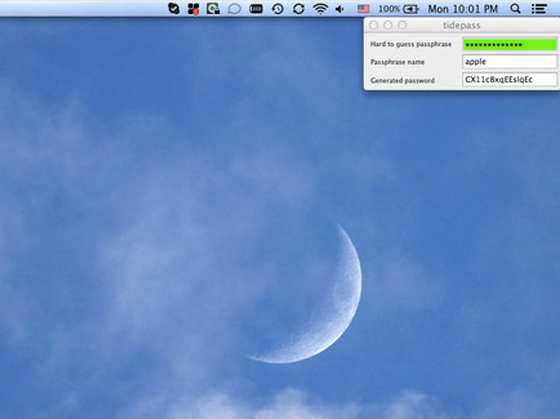Click the keyboard-style menu bar icon
The image size is (560, 419).
[256, 9]
